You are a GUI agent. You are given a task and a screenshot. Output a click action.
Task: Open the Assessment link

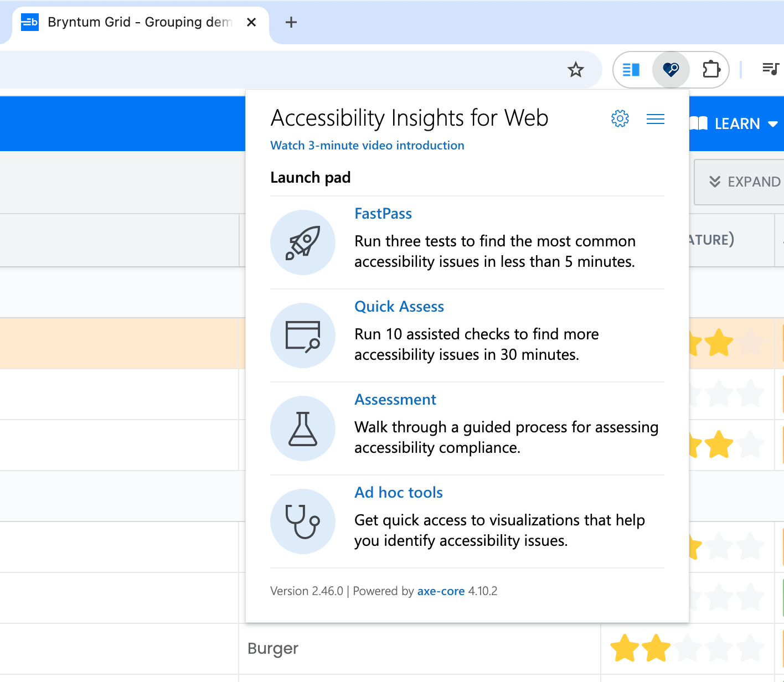pos(395,400)
